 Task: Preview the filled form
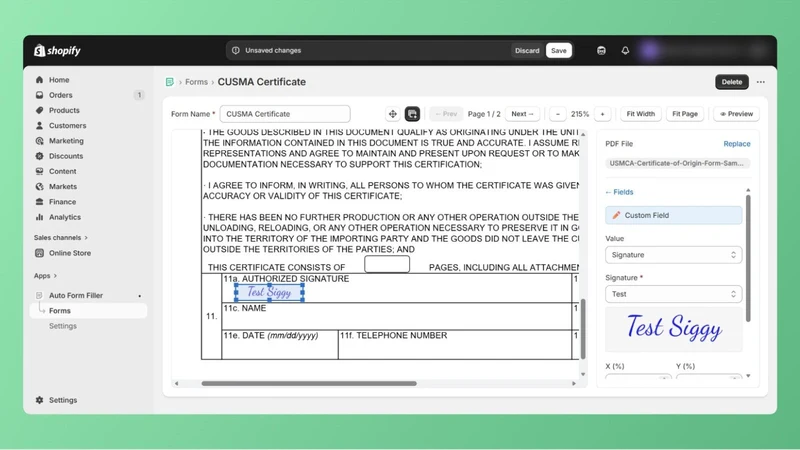pyautogui.click(x=736, y=114)
